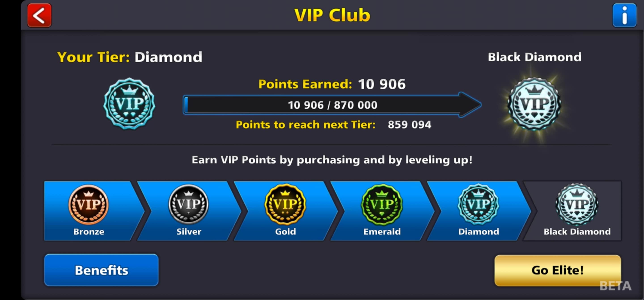Click the VIP Club title
Viewport: 644px width, 300px height.
(332, 15)
